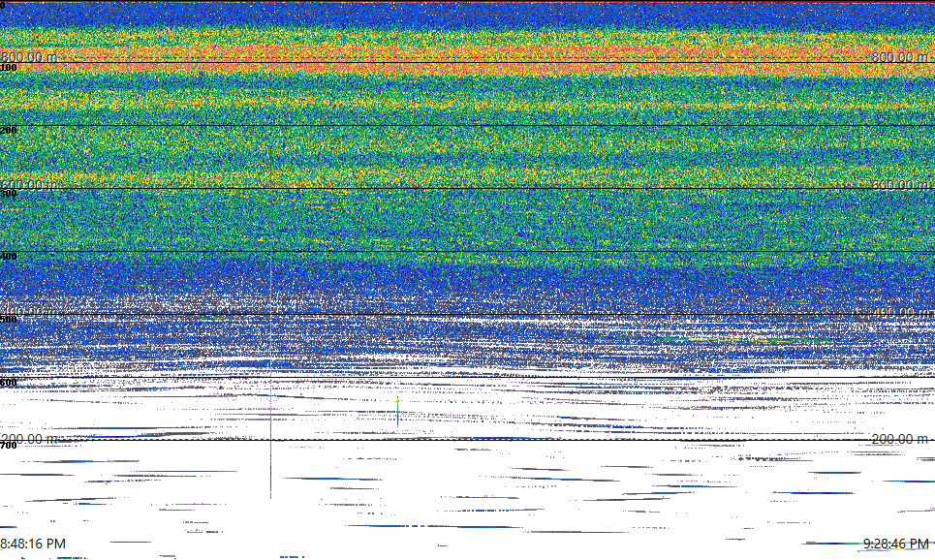This screenshot has height=560, width=935.
Task: Select the left-side 800.00 m altitude label
Action: 29,56
